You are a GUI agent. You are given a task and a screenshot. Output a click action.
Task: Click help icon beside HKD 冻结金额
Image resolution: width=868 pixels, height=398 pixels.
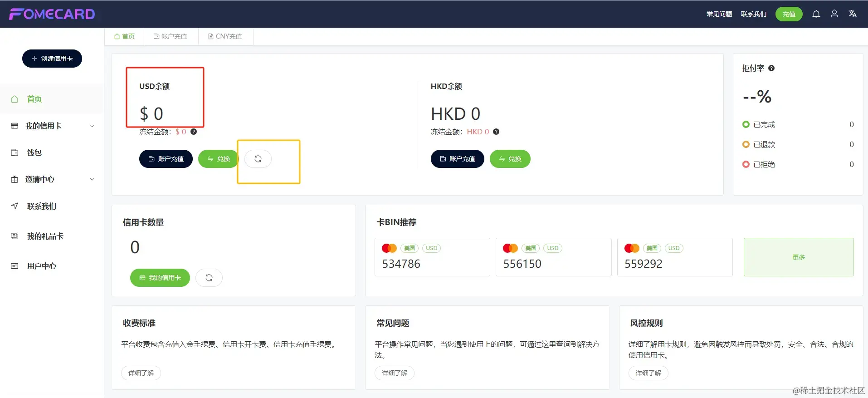coord(496,132)
